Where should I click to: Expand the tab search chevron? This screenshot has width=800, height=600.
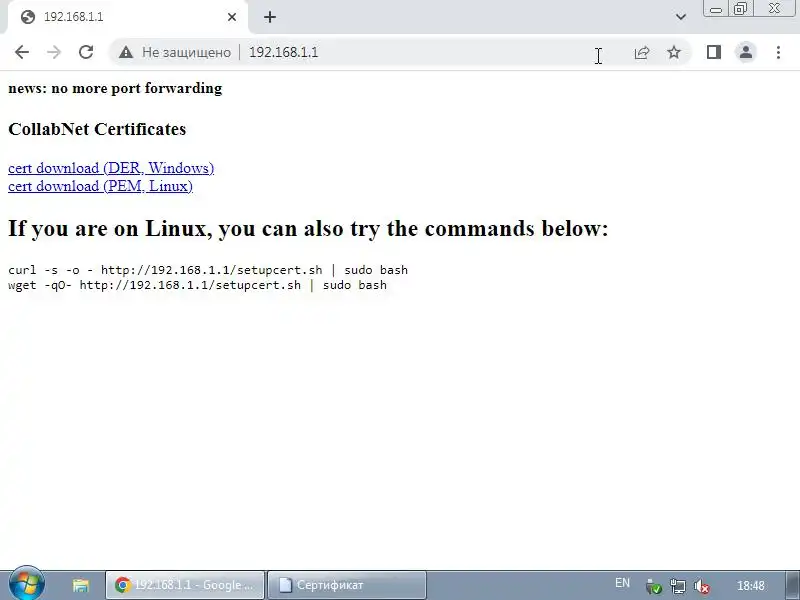click(681, 17)
